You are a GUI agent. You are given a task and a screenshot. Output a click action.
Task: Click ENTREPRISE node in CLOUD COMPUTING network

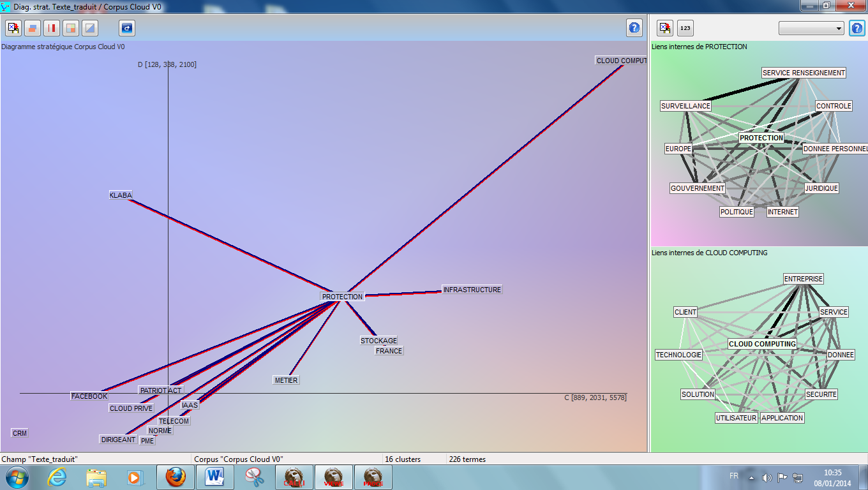[804, 279]
